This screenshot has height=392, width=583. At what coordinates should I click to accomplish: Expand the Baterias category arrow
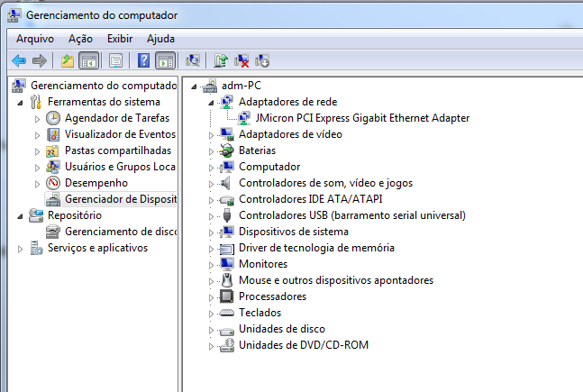click(211, 151)
